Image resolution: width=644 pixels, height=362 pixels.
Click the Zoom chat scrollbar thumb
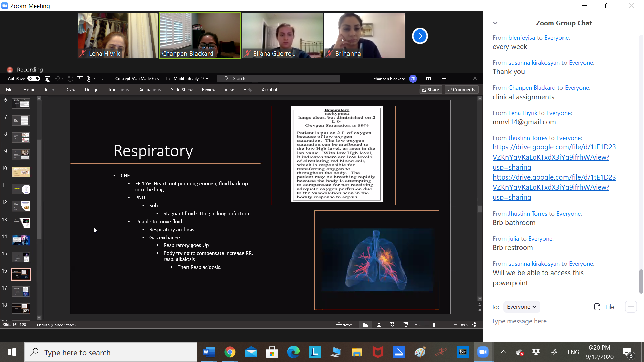pyautogui.click(x=641, y=281)
